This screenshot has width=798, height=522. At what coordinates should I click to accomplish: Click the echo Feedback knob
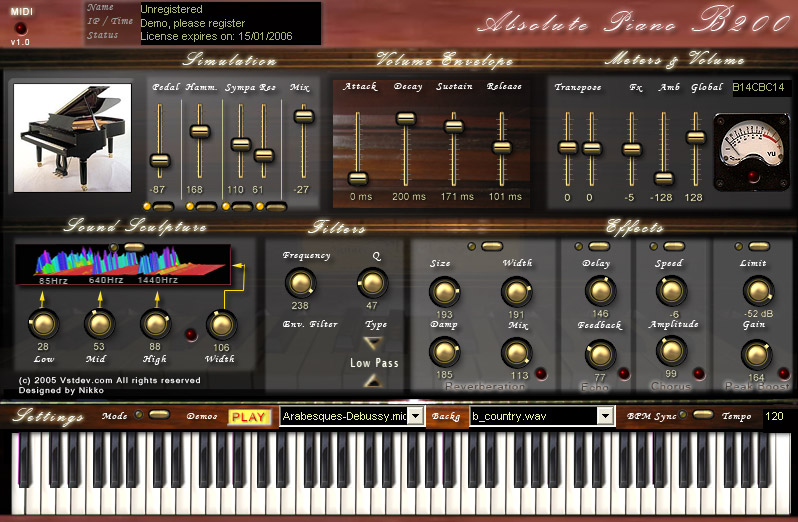point(601,355)
